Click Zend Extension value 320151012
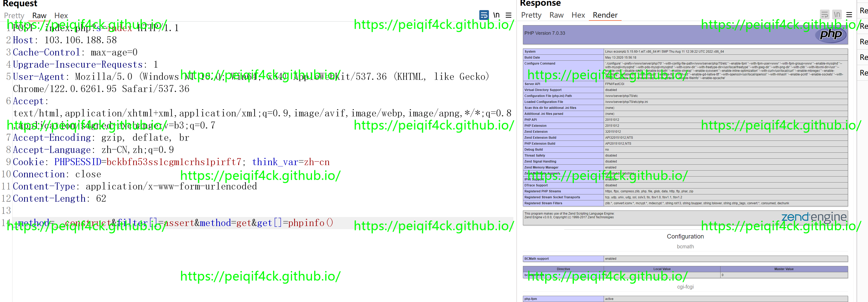The width and height of the screenshot is (868, 302). pyautogui.click(x=613, y=132)
